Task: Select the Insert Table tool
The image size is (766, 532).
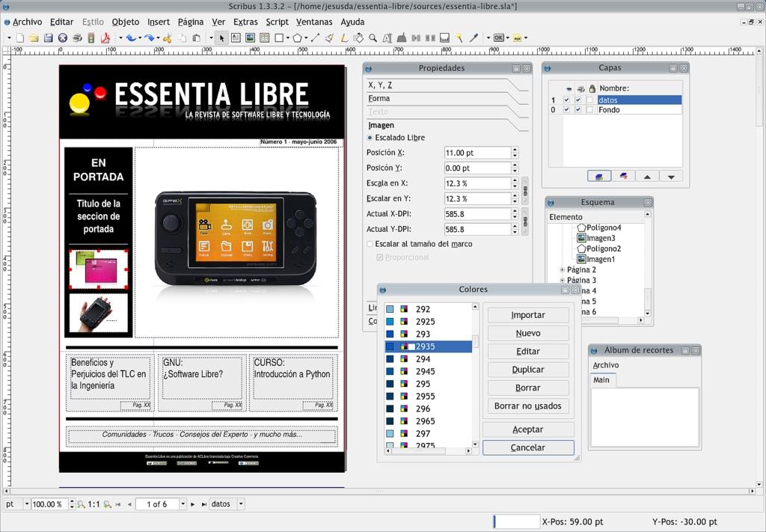Action: pyautogui.click(x=264, y=37)
